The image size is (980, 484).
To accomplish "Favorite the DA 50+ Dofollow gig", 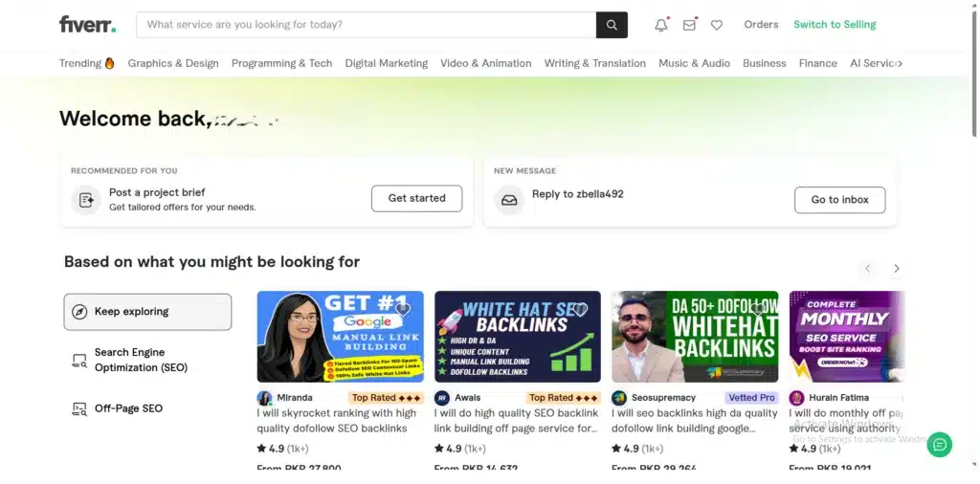I will [758, 309].
